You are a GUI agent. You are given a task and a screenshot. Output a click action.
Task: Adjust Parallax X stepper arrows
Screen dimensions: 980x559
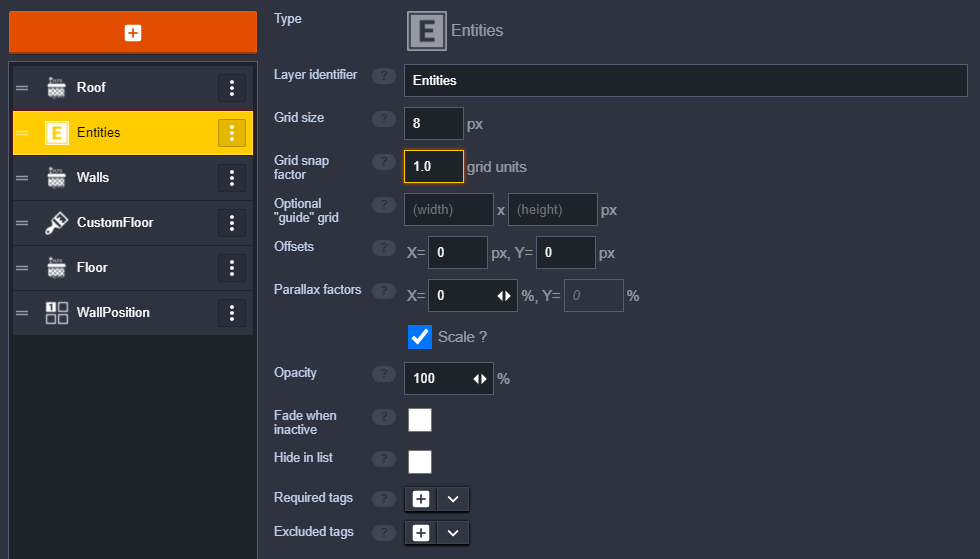pyautogui.click(x=504, y=296)
